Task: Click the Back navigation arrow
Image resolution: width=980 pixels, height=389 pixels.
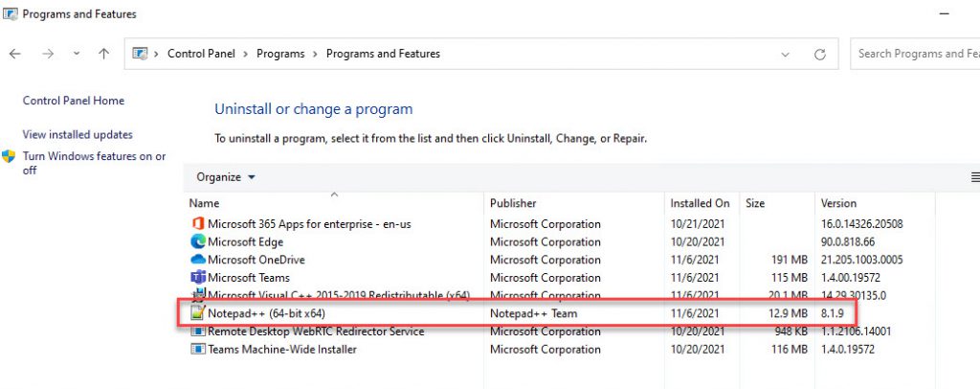Action: (x=15, y=54)
